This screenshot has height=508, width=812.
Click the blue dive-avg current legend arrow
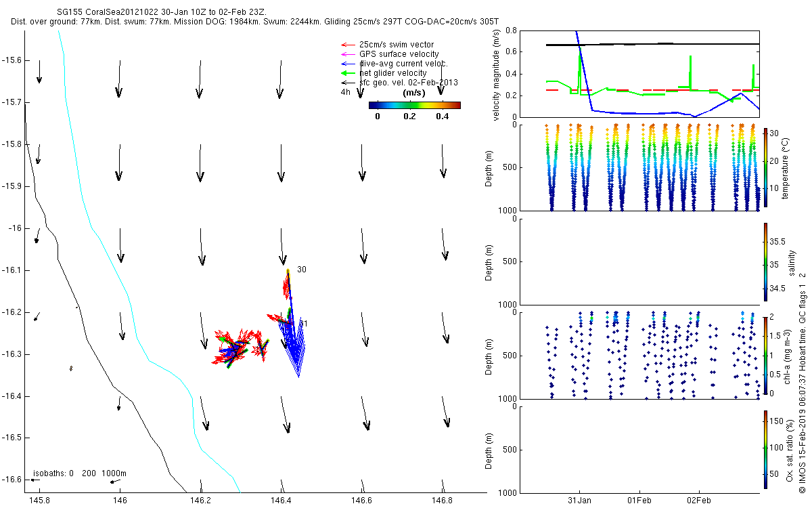click(x=347, y=64)
